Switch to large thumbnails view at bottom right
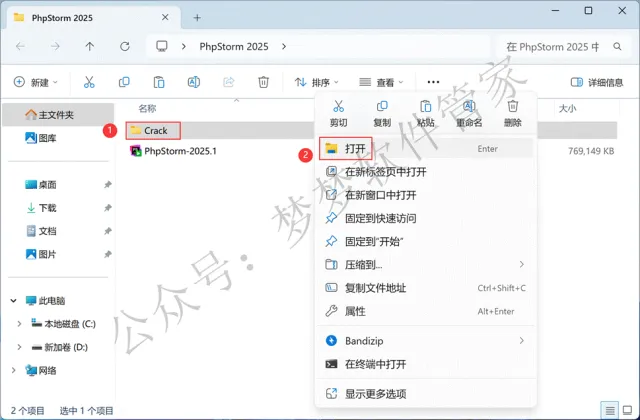This screenshot has width=640, height=420. 627,410
